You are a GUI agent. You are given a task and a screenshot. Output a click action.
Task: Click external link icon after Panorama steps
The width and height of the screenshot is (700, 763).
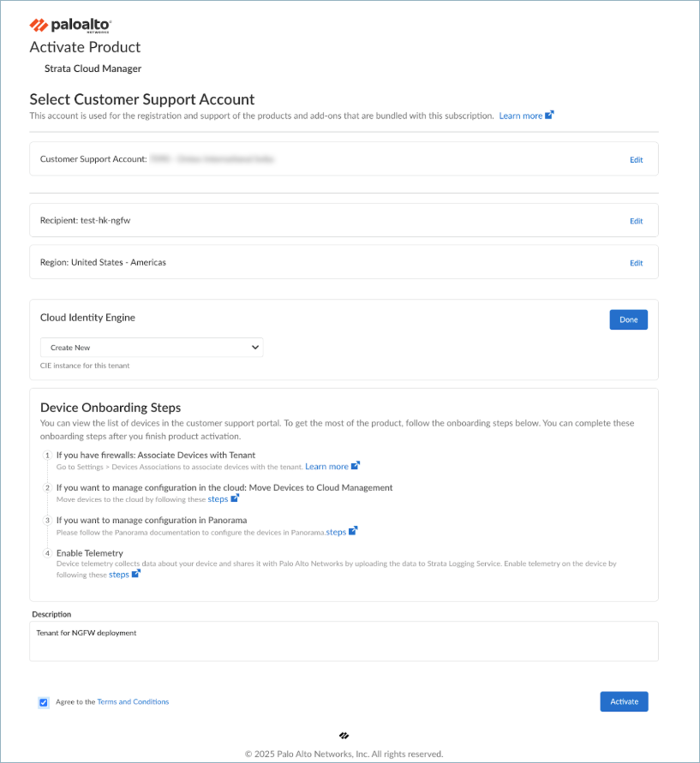(353, 531)
